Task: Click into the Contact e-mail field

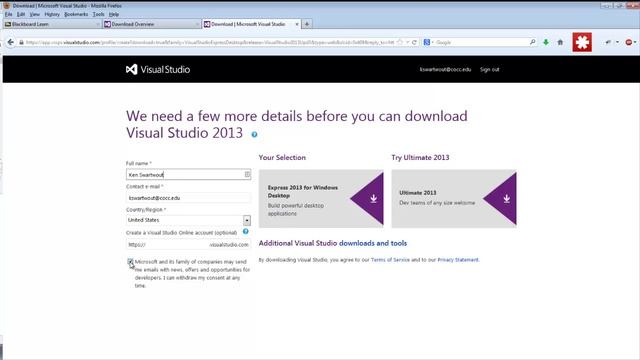Action: [x=188, y=198]
